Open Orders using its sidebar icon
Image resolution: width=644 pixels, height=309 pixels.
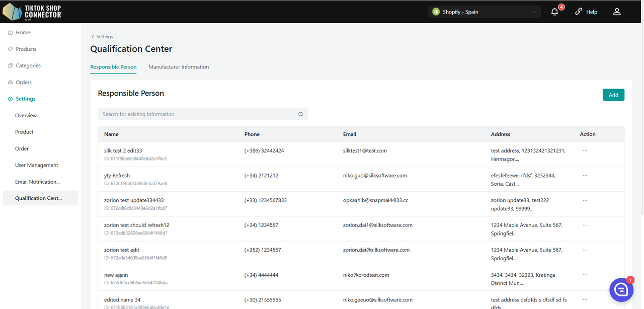tap(10, 82)
